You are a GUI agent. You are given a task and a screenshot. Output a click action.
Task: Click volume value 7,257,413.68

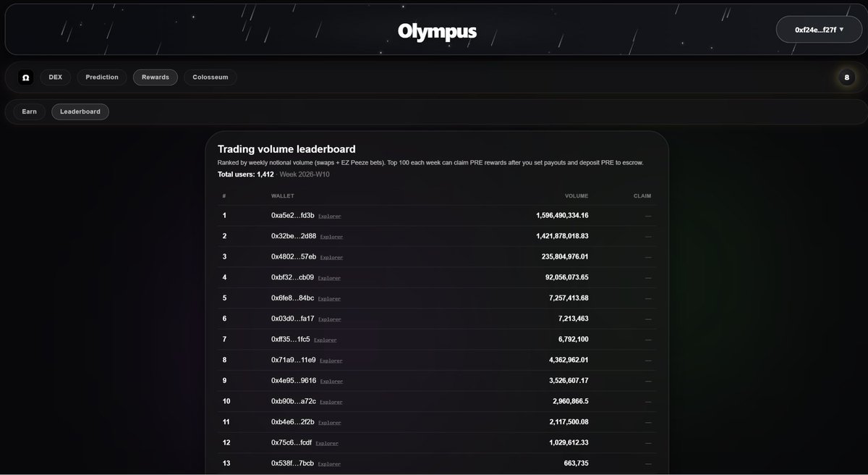[569, 298]
